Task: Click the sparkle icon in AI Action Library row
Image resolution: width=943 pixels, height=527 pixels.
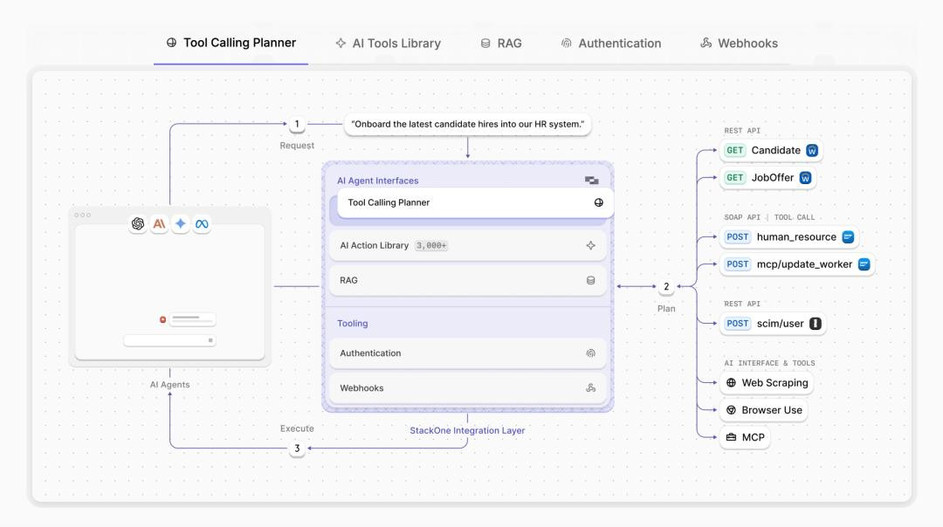Action: point(591,245)
